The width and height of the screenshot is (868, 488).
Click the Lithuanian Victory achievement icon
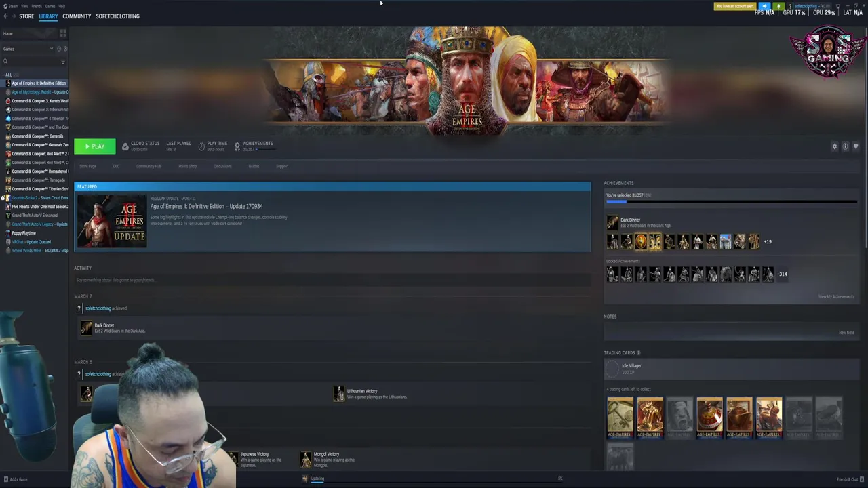pos(339,394)
